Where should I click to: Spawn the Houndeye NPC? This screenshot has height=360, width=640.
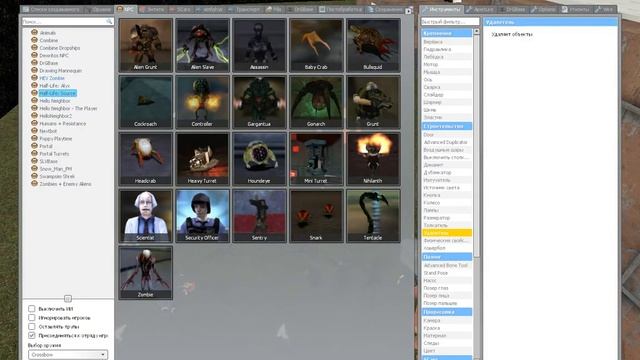[259, 159]
